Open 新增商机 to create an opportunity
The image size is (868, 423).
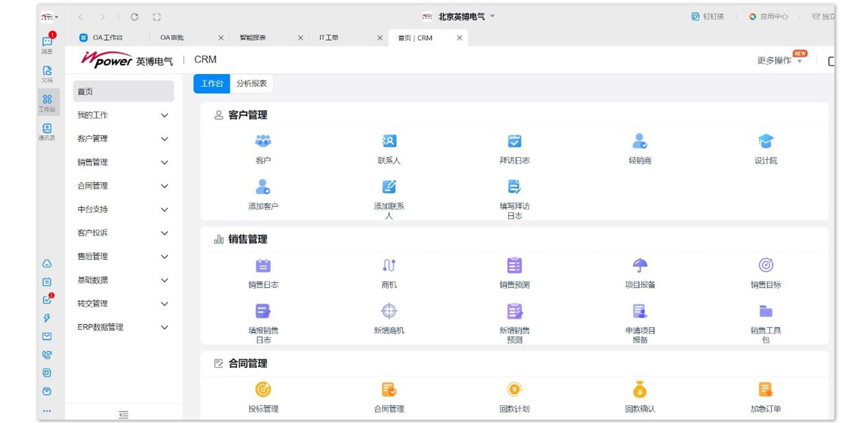(x=388, y=319)
